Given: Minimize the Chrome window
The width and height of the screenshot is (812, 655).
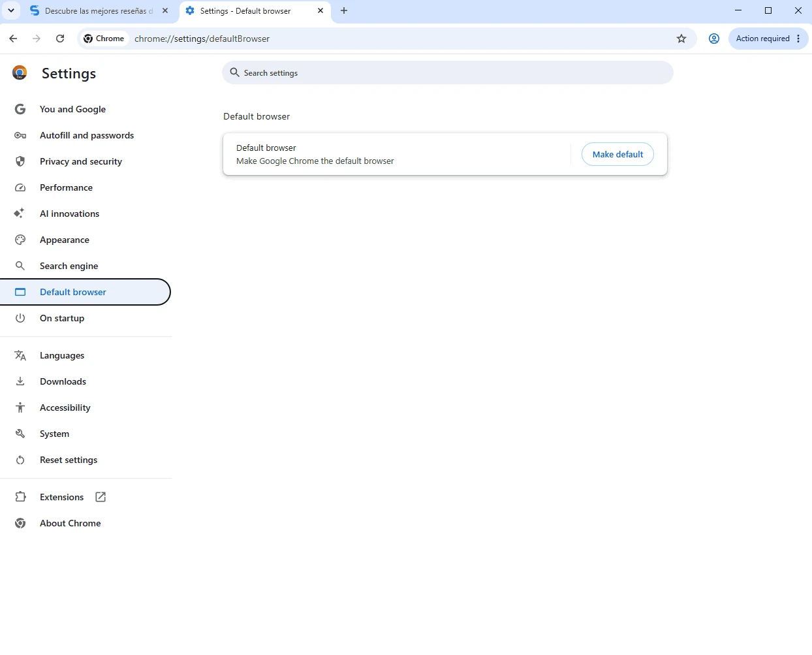Looking at the screenshot, I should 738,10.
